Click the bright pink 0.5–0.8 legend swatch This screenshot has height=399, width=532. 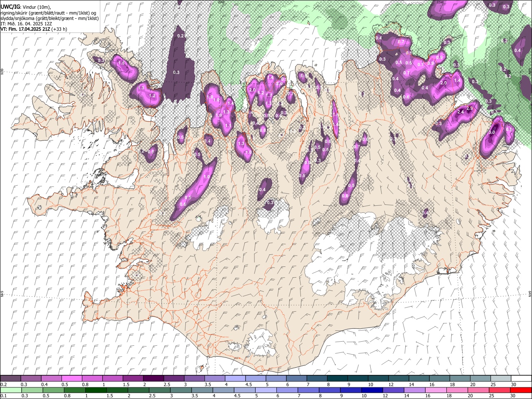click(71, 379)
